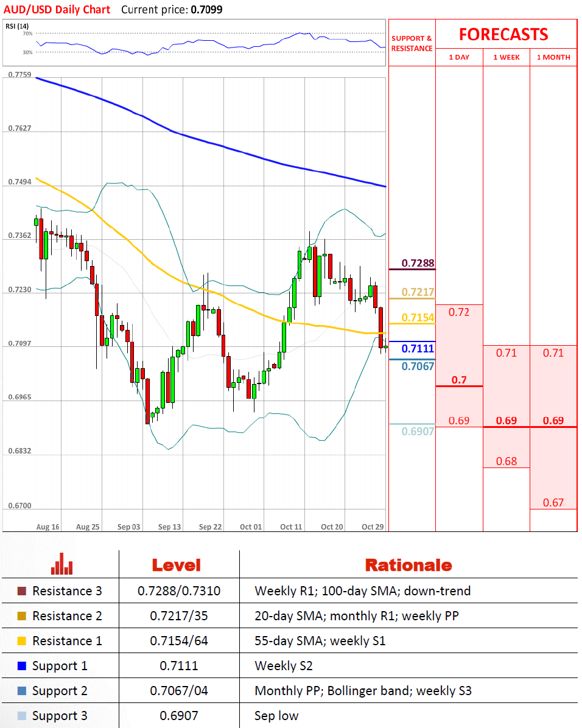The width and height of the screenshot is (582, 728).
Task: Click the 1 MONTH forecast column header
Action: 553,57
